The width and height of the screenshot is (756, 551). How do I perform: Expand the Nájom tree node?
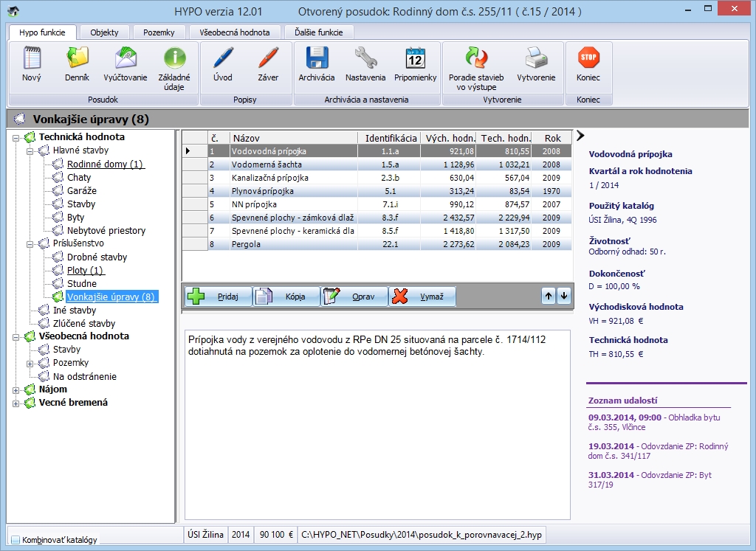pos(16,389)
